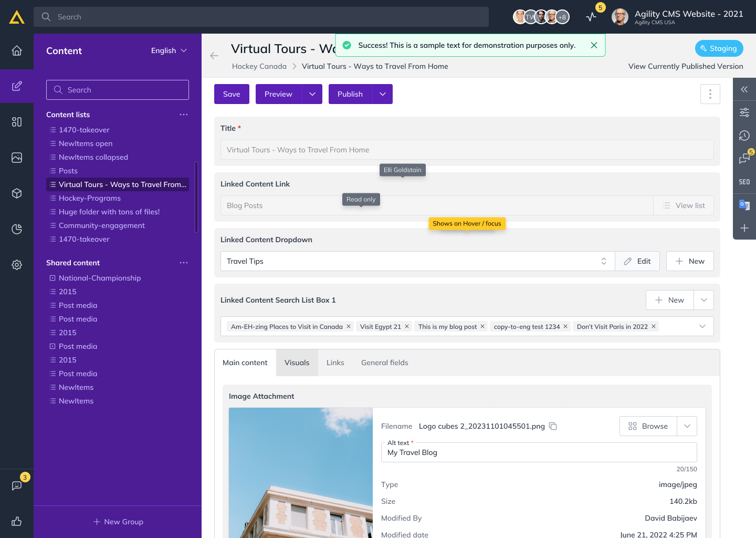This screenshot has height=538, width=756.
Task: Open version history clock icon
Action: pos(744,136)
